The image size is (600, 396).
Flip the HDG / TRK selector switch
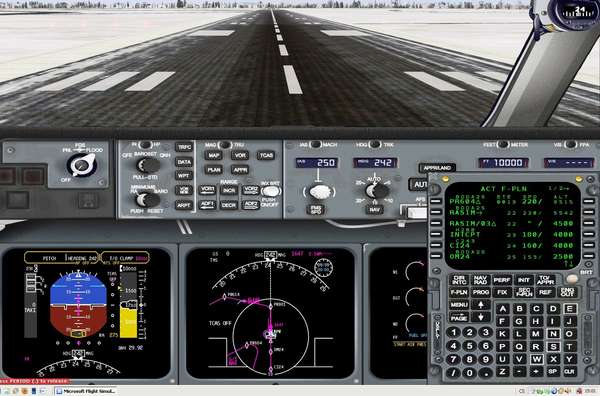click(x=375, y=144)
